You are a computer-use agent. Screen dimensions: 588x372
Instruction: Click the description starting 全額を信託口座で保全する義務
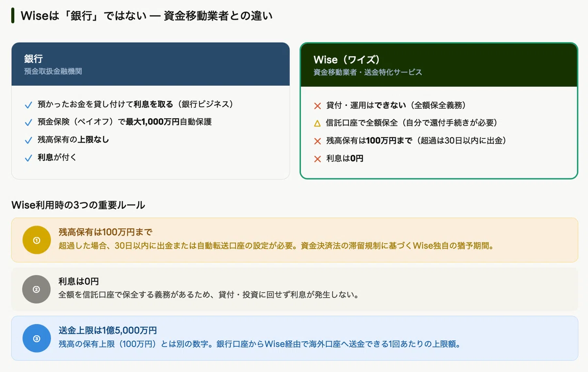tap(209, 295)
